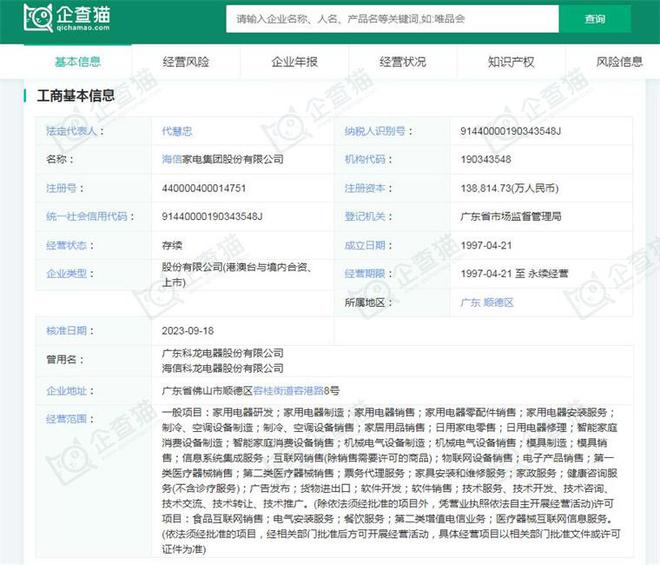Click the 企业地址 label
The image size is (660, 565).
tap(69, 391)
